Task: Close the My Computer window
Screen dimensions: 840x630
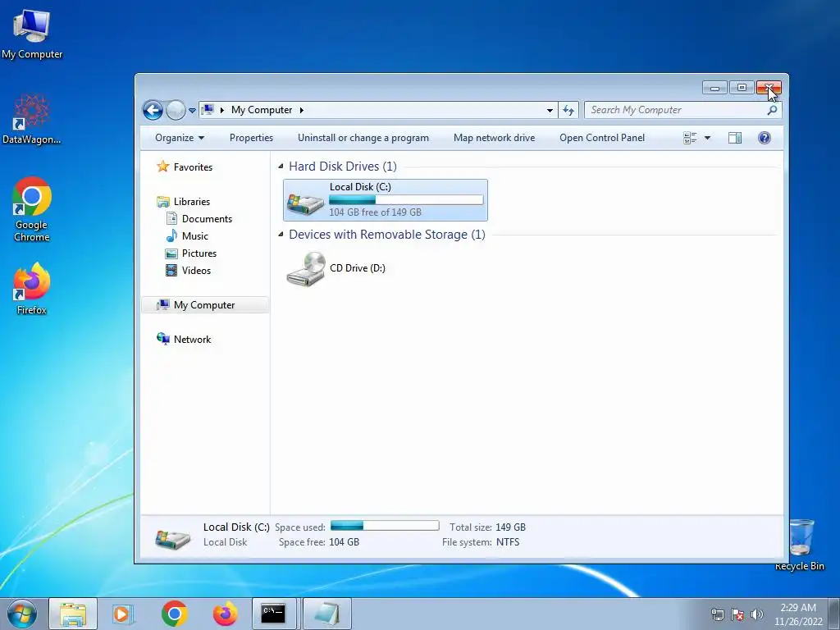Action: 769,87
